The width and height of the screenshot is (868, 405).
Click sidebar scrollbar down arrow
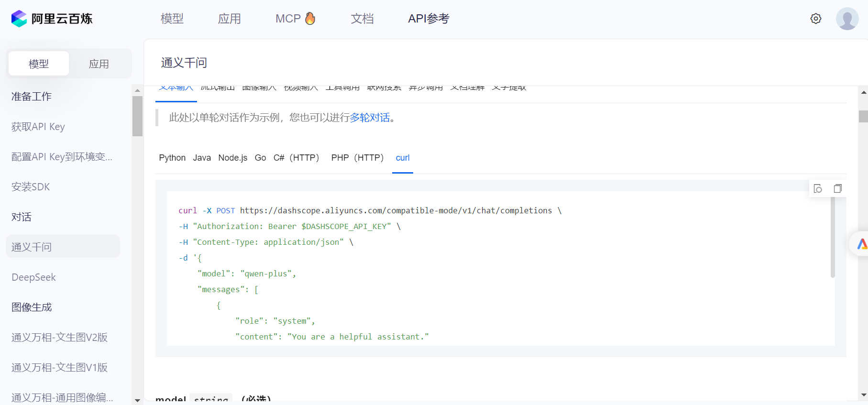point(137,400)
